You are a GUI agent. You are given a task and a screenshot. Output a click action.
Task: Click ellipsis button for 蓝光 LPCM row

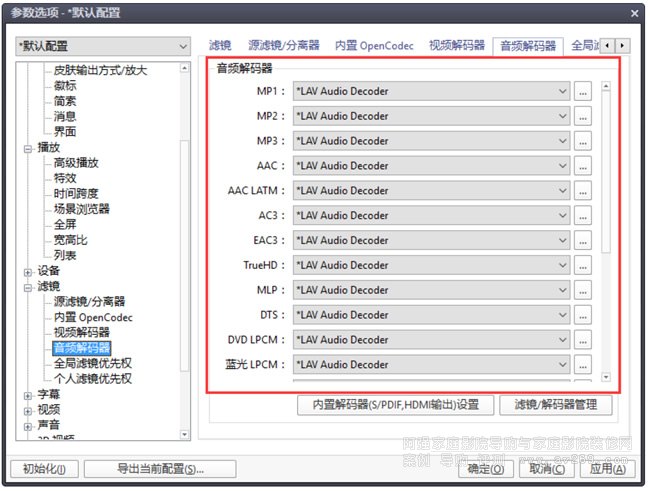(583, 365)
